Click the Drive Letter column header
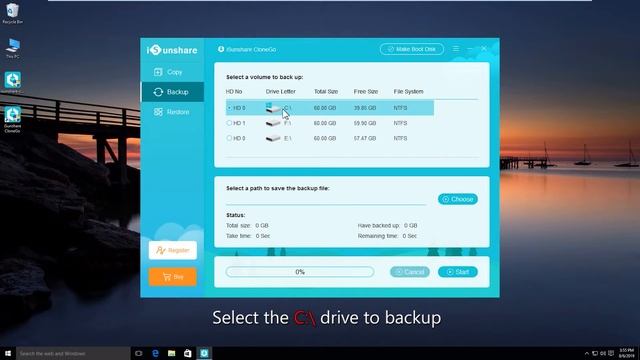 click(x=280, y=91)
